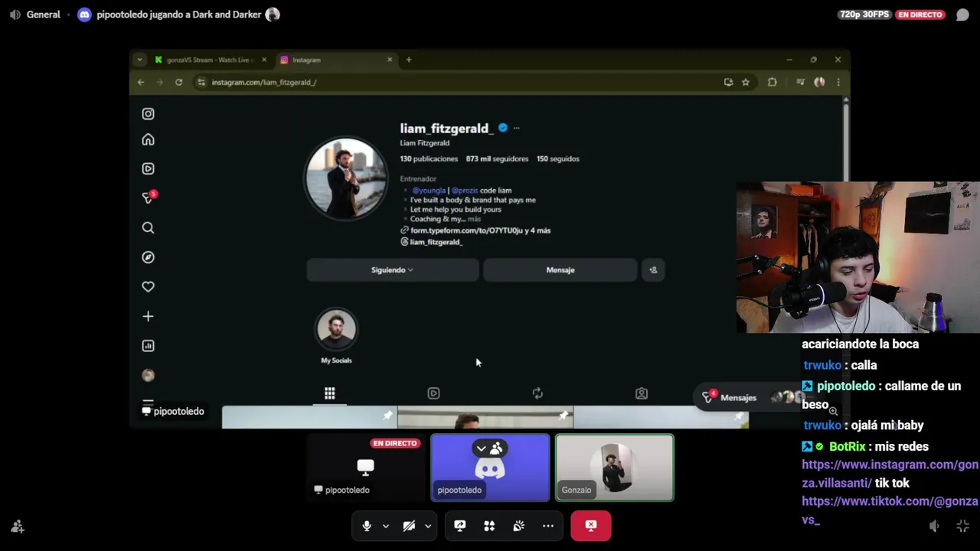The image size is (980, 551).
Task: Mute stream volume speaker icon
Action: click(x=934, y=526)
